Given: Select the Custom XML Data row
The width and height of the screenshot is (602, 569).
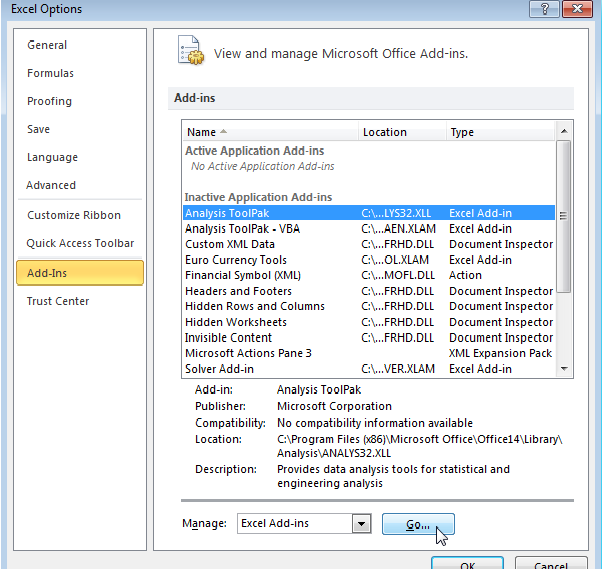Looking at the screenshot, I should click(x=369, y=244).
